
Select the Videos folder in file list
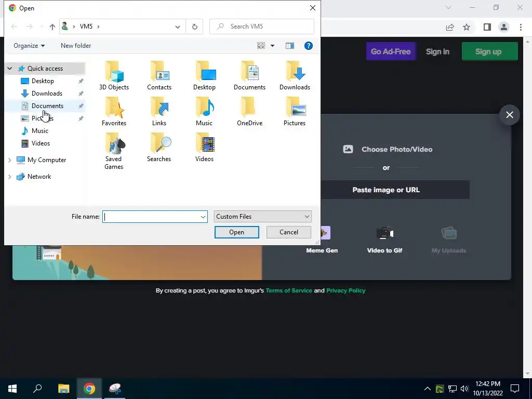[204, 147]
